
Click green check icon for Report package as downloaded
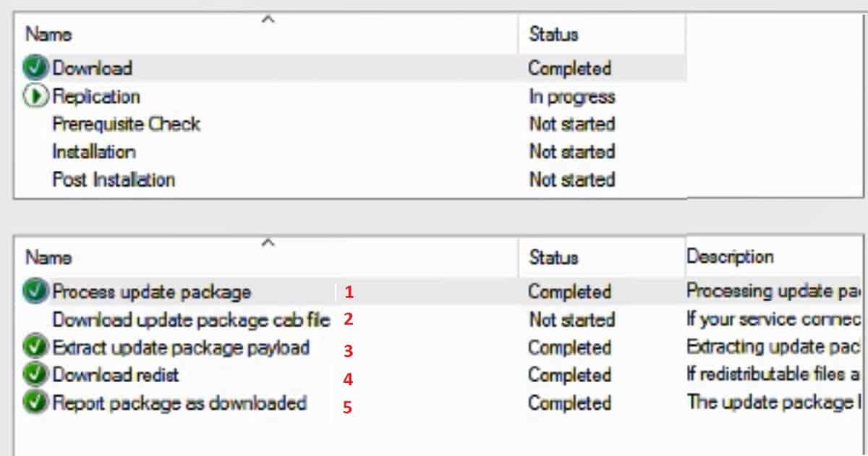coord(35,402)
